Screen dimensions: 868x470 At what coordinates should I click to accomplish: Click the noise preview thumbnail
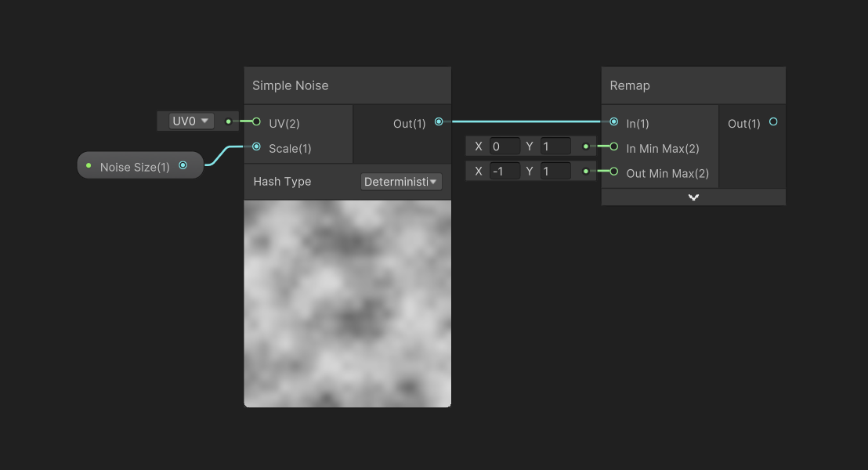[348, 303]
